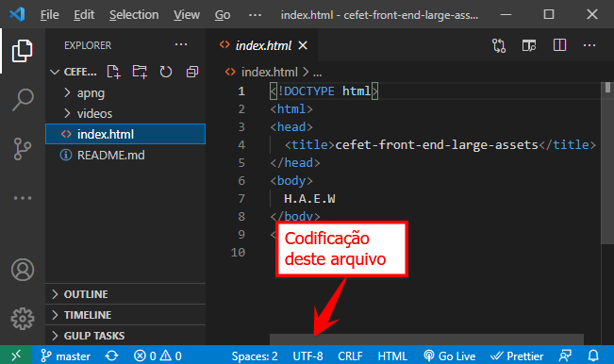Open the View menu

187,15
